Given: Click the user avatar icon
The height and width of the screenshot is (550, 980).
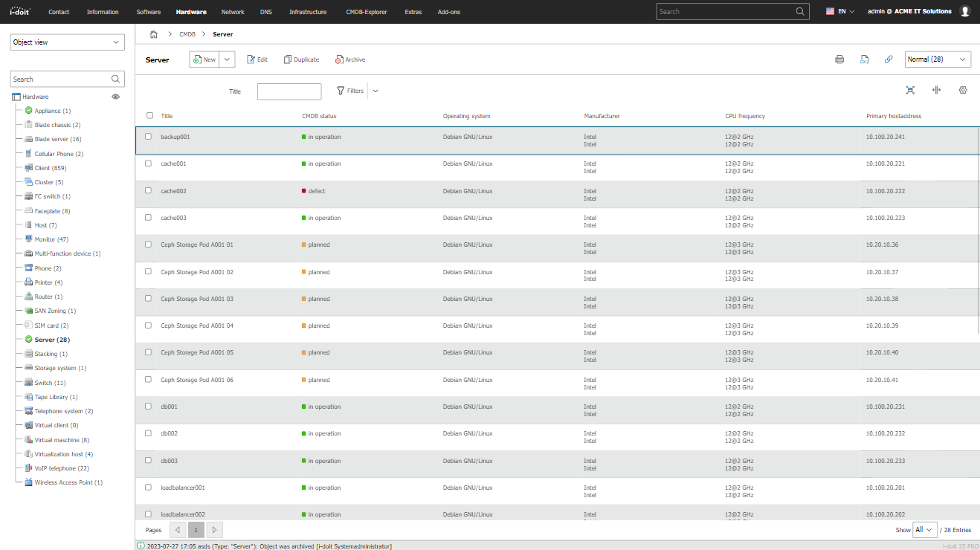Looking at the screenshot, I should 965,11.
